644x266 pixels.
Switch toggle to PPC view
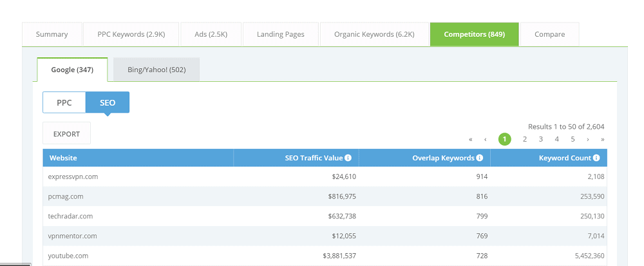64,102
